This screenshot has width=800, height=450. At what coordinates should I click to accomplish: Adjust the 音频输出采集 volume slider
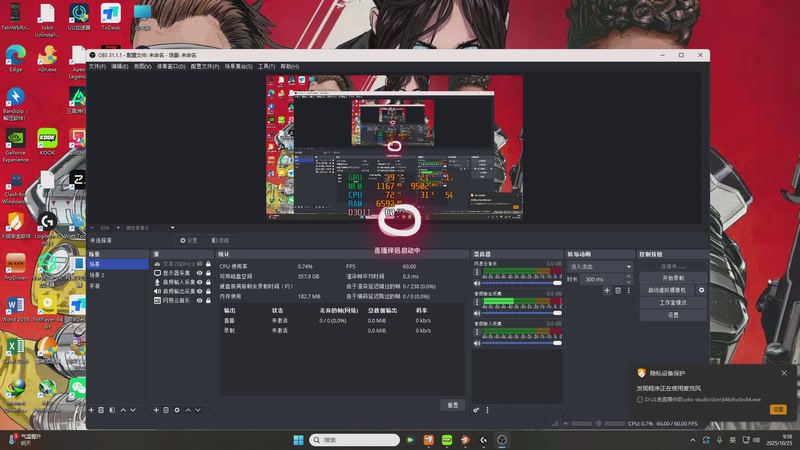(521, 313)
